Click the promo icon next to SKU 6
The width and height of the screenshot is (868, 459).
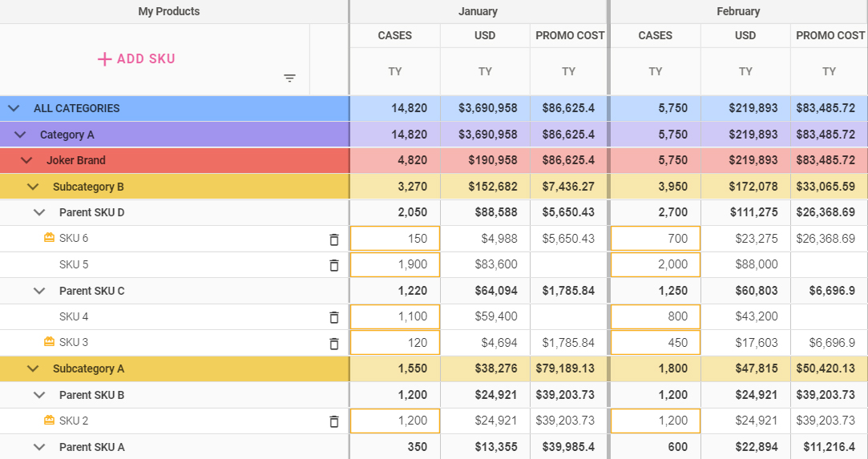[x=49, y=238]
